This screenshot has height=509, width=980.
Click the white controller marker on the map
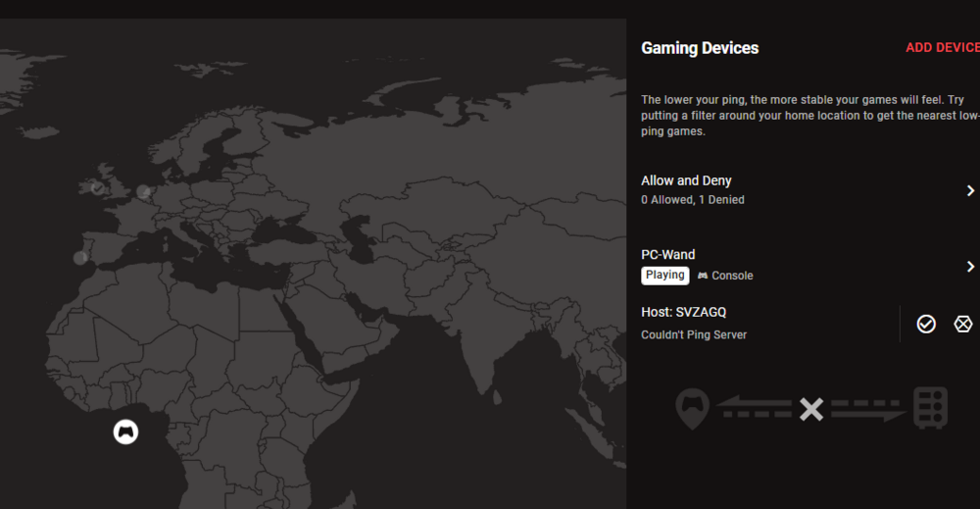click(x=125, y=432)
